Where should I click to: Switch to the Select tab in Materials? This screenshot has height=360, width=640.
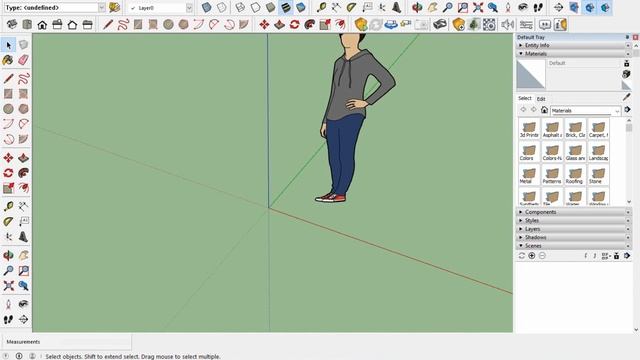pos(524,98)
